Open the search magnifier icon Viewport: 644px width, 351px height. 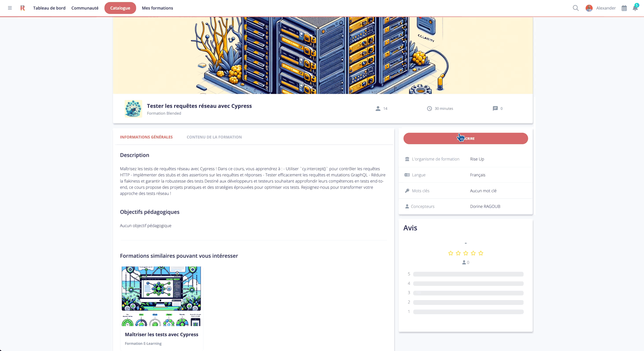tap(576, 8)
